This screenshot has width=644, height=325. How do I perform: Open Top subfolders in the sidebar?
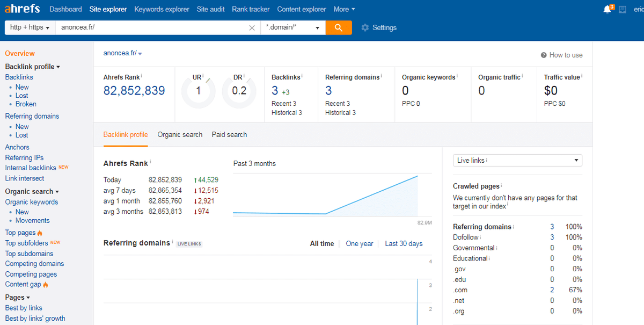point(25,243)
